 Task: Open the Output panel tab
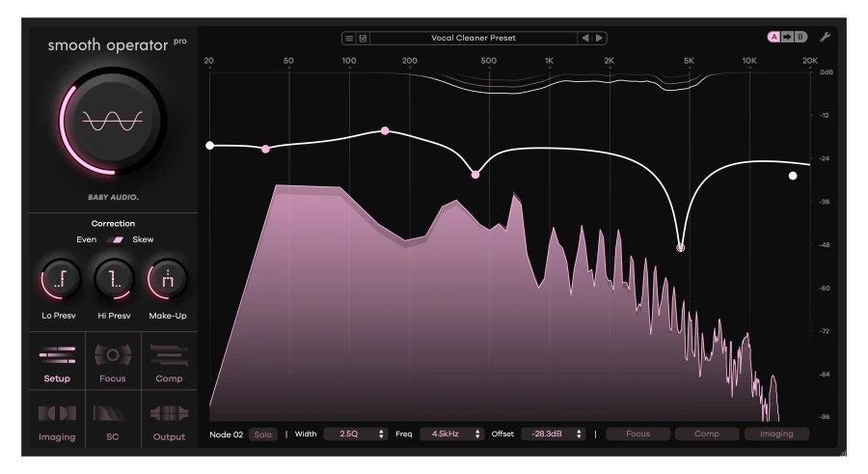pos(169,422)
